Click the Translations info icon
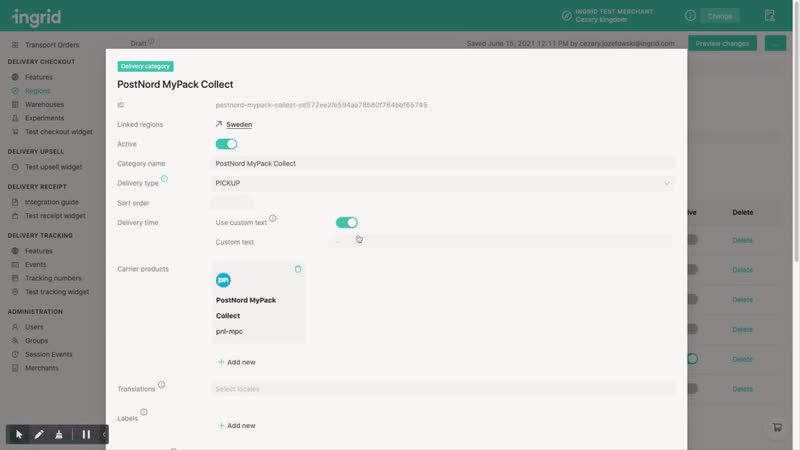 click(x=161, y=385)
